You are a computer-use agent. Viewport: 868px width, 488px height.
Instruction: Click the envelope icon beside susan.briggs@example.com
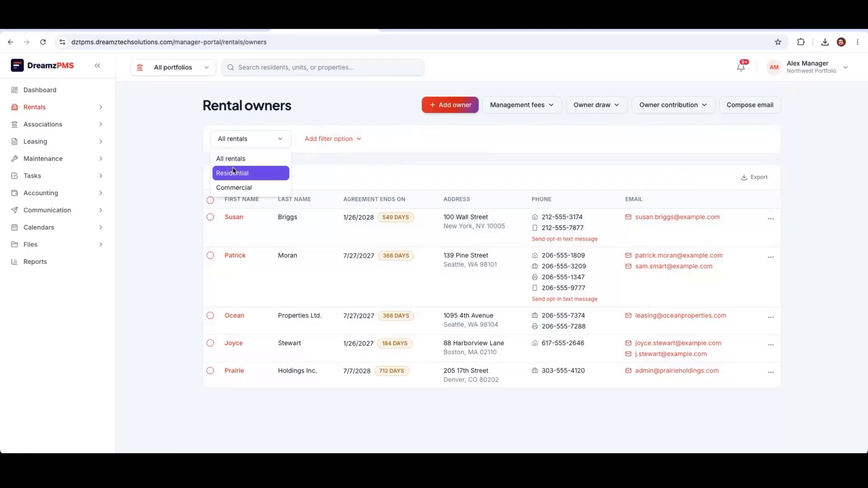pos(628,217)
